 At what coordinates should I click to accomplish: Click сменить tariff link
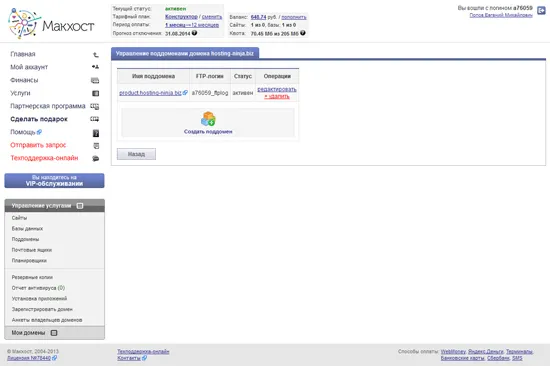(x=212, y=16)
